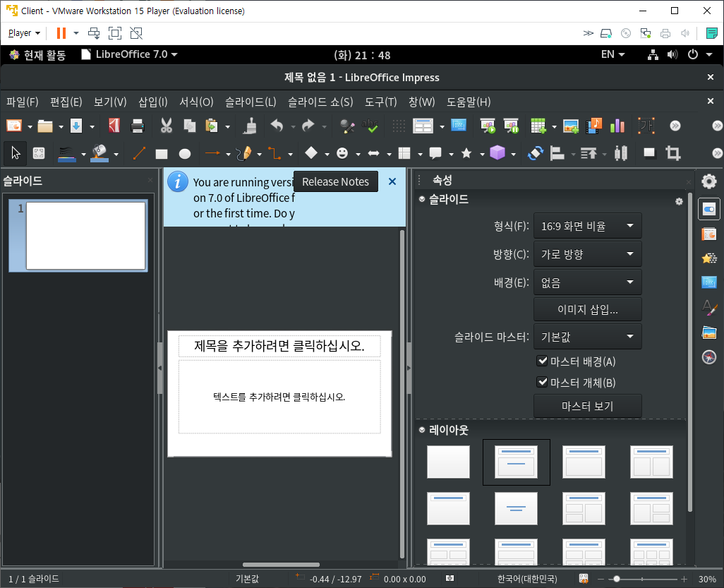
Task: Click the title placeholder 제목을 추가하려면 클릭하십시오
Action: click(279, 346)
